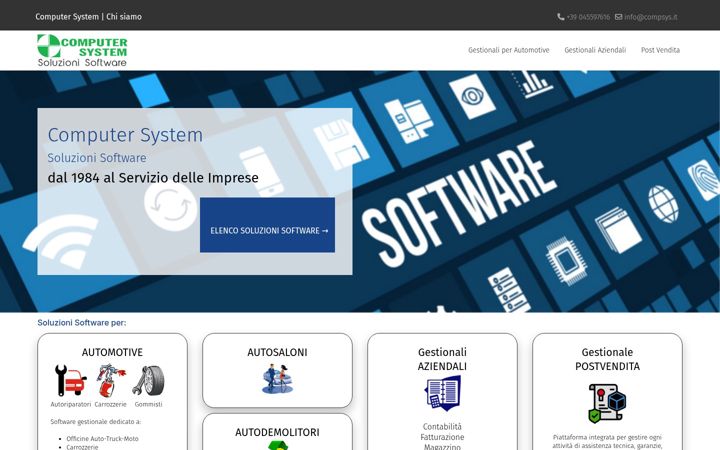Click the Gestionali Aziendali ledger icon
Viewport: 720px width, 450px height.
click(x=442, y=393)
